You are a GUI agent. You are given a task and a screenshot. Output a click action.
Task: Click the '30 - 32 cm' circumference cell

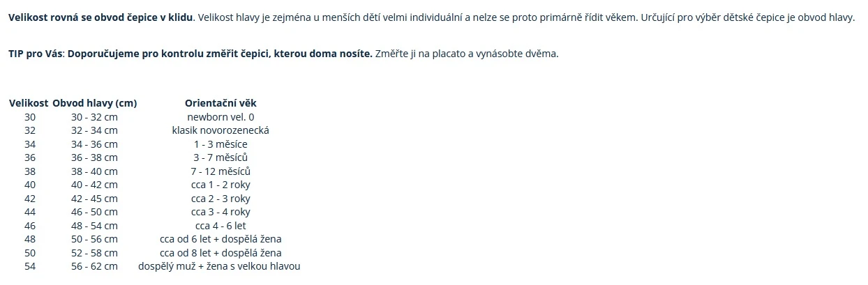94,117
